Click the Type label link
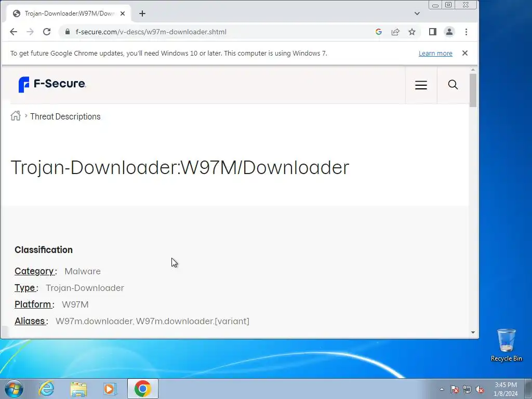 click(x=25, y=288)
